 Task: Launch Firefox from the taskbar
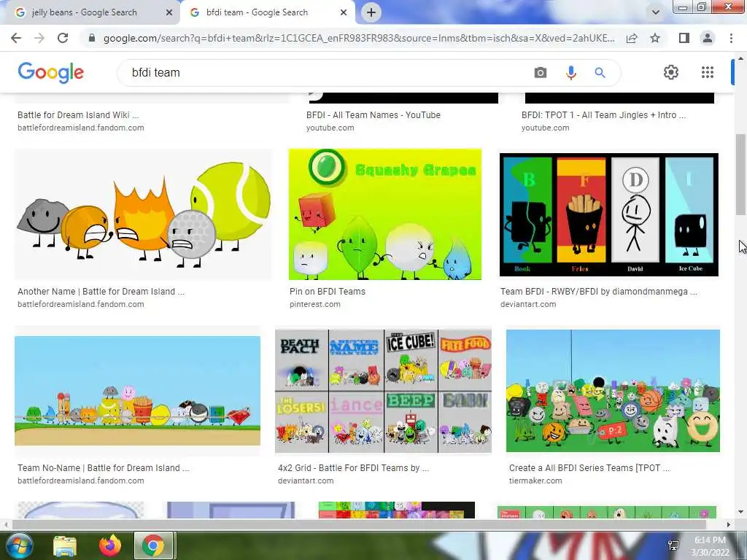(109, 545)
